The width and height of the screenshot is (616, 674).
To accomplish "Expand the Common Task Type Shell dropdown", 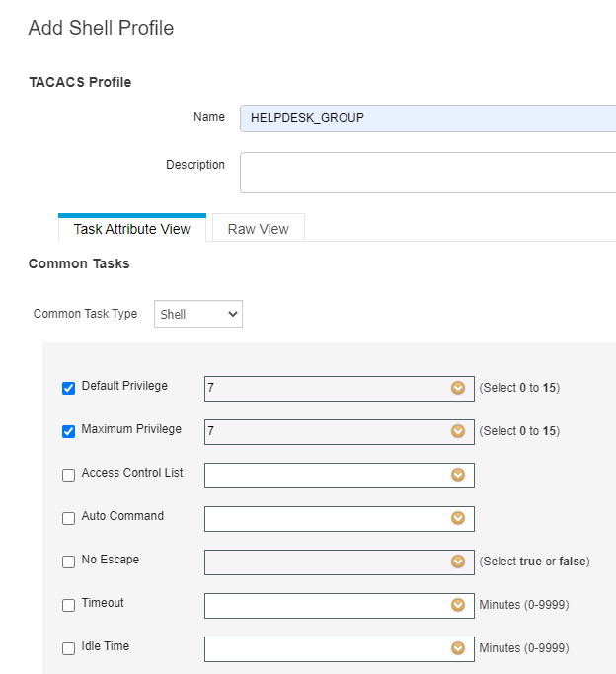I will coord(198,314).
